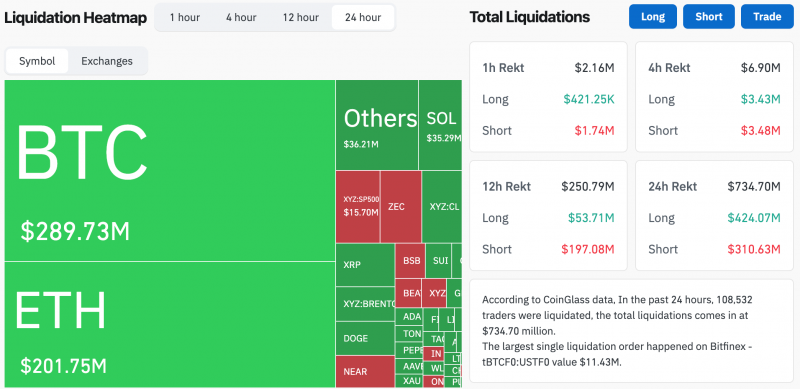800x389 pixels.
Task: Toggle heatmap view to Exchanges
Action: pos(107,61)
